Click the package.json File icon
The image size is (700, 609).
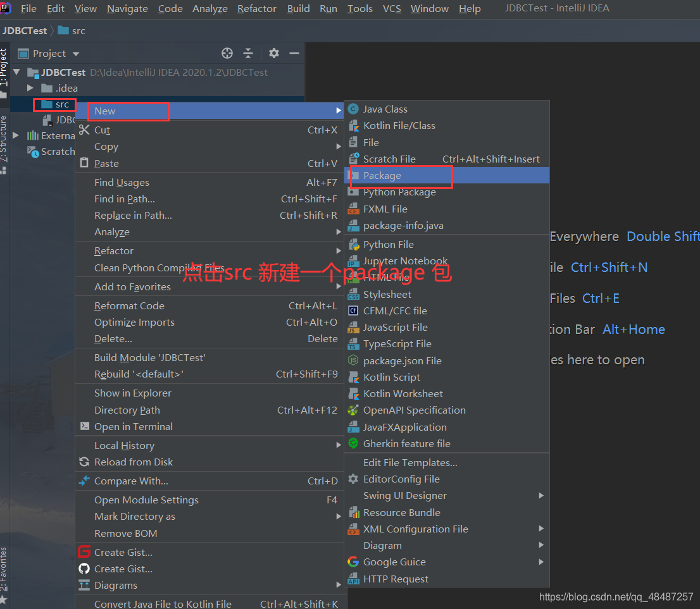tap(353, 360)
